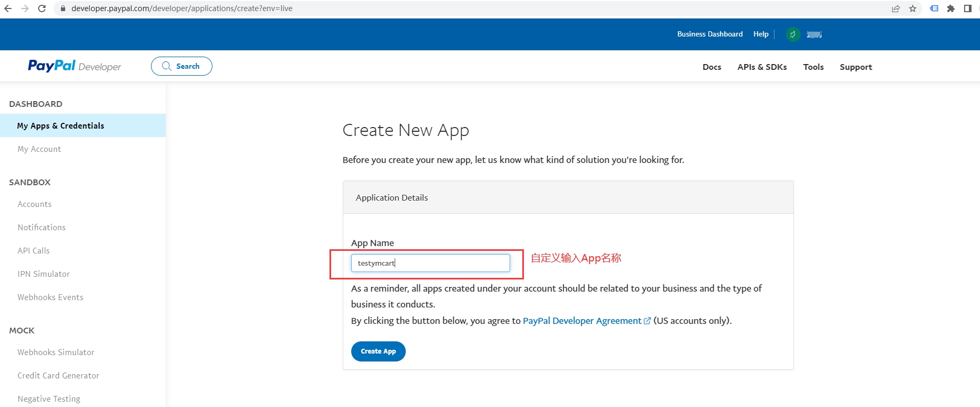Reload the page with the refresh icon
980x407 pixels.
42,8
